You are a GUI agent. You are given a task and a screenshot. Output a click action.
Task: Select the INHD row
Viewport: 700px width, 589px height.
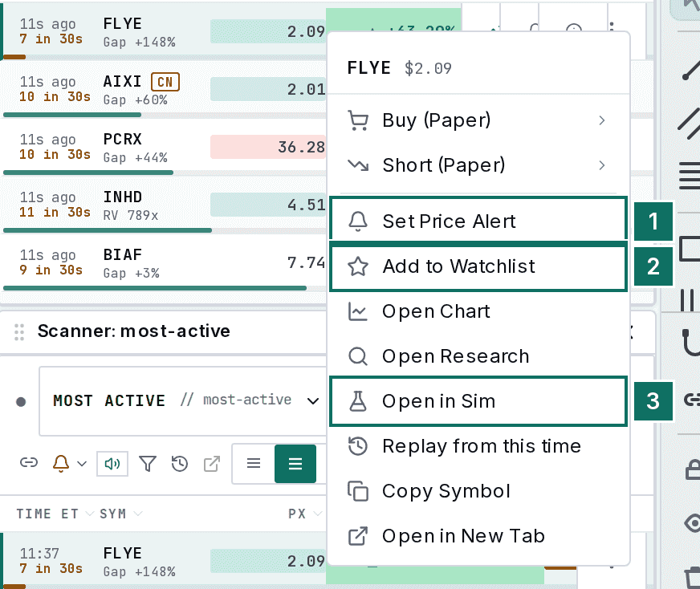165,205
